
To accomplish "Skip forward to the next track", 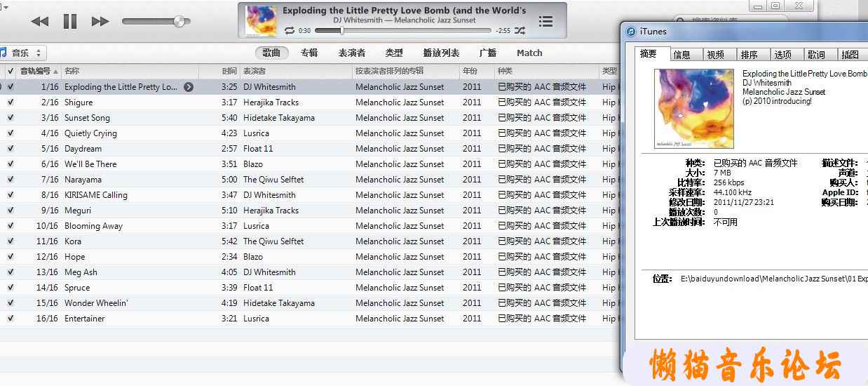I will (x=100, y=22).
